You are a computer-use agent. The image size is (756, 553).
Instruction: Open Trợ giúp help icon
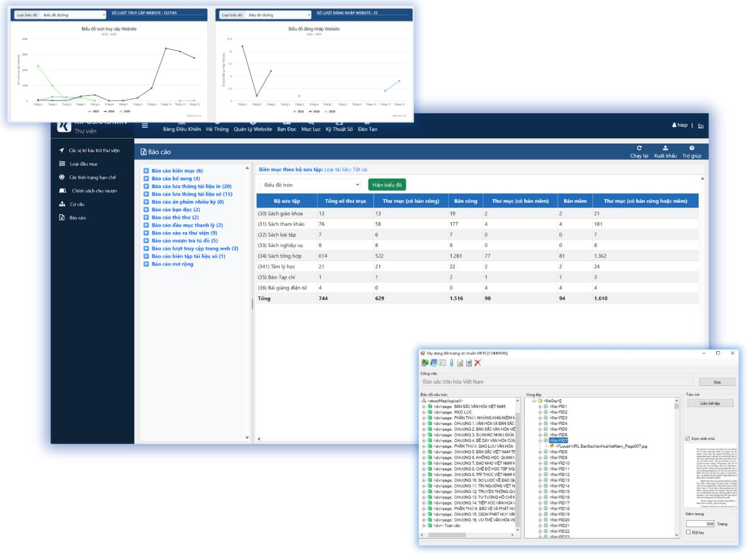coord(691,148)
